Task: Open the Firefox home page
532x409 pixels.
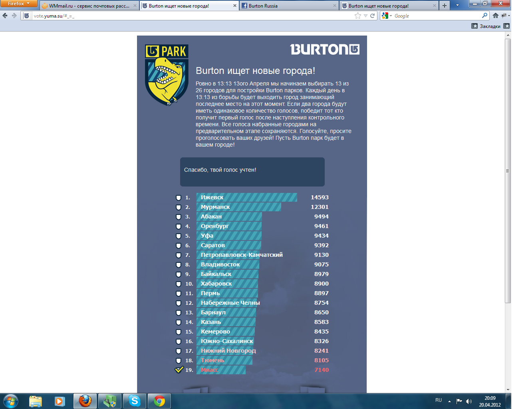Action: coord(496,16)
